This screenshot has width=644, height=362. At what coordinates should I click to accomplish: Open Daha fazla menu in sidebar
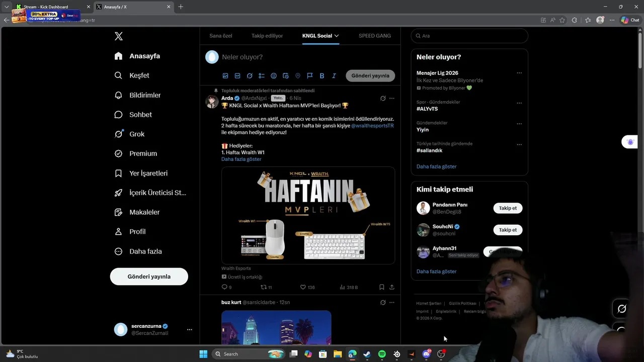[138, 251]
